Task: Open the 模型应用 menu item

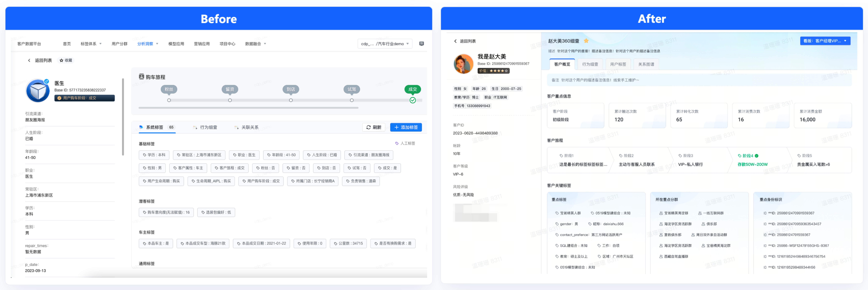Action: (176, 44)
